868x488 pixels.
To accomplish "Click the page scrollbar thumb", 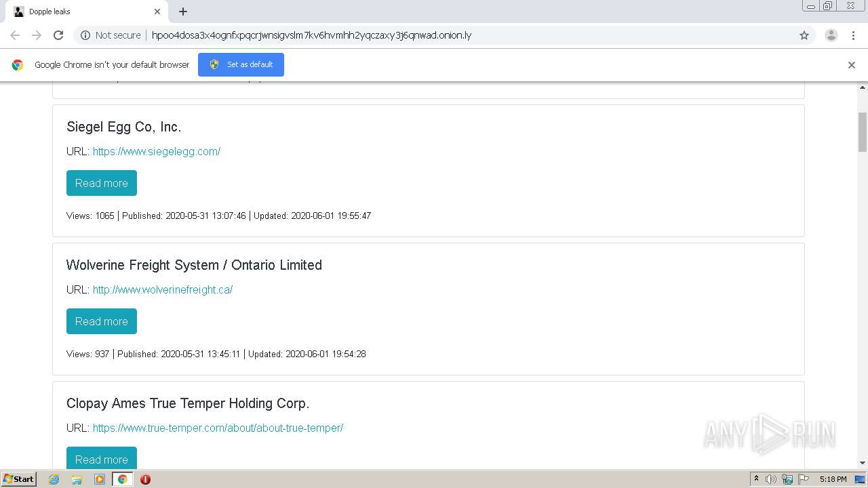I will (x=863, y=132).
